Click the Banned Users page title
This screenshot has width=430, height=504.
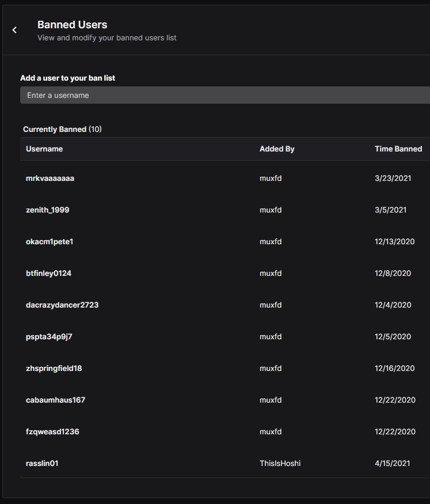(x=73, y=25)
